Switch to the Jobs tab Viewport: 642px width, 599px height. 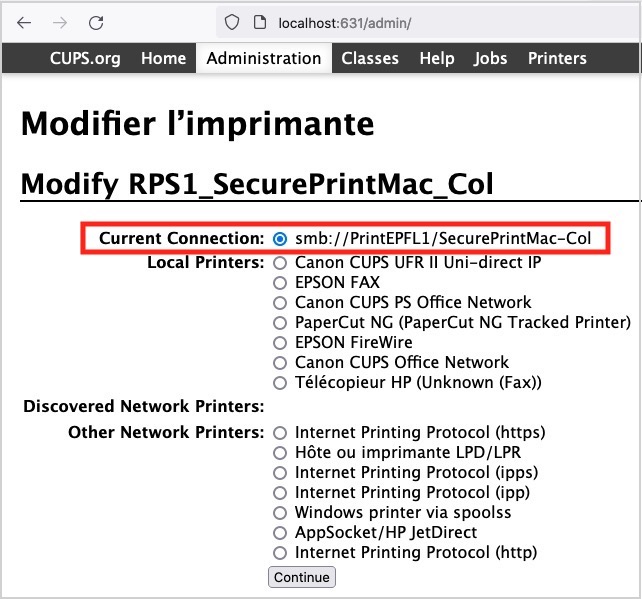[491, 58]
